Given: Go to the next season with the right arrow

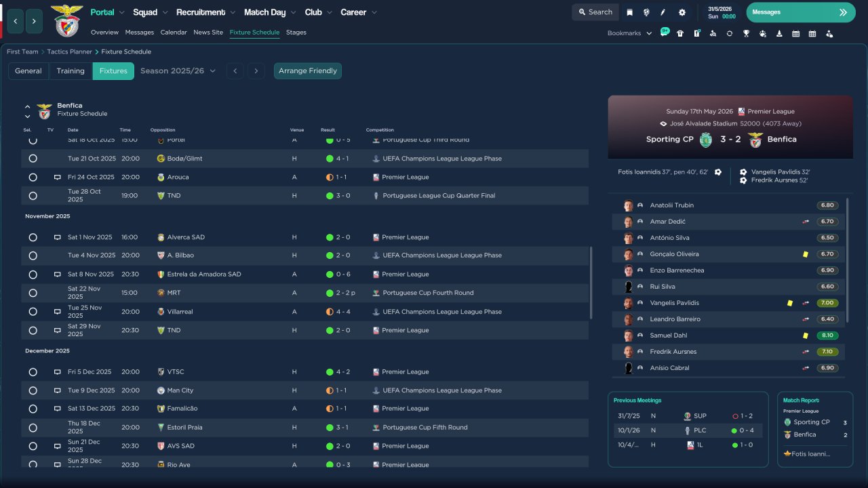Looking at the screenshot, I should click(256, 71).
